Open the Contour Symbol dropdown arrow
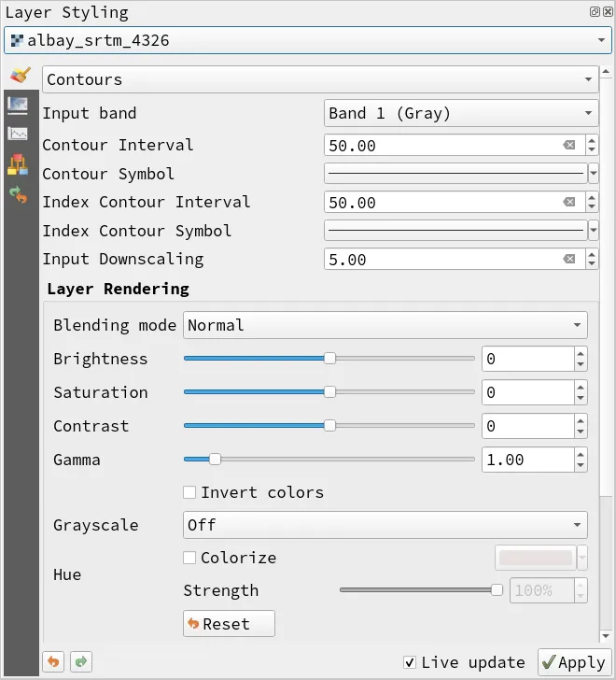This screenshot has width=616, height=680. pos(594,174)
